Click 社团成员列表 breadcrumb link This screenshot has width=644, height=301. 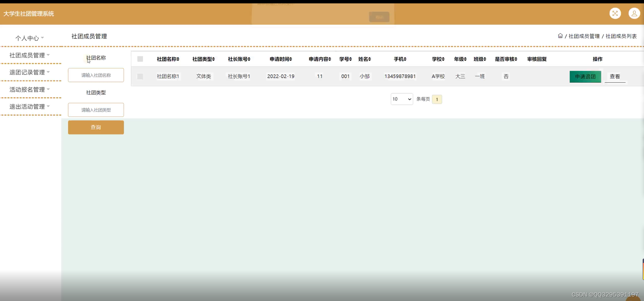[x=621, y=36]
